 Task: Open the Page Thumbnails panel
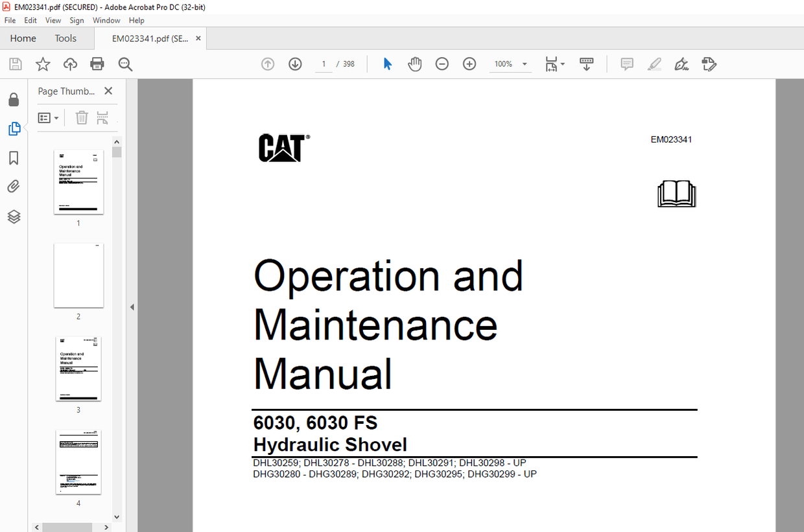14,128
